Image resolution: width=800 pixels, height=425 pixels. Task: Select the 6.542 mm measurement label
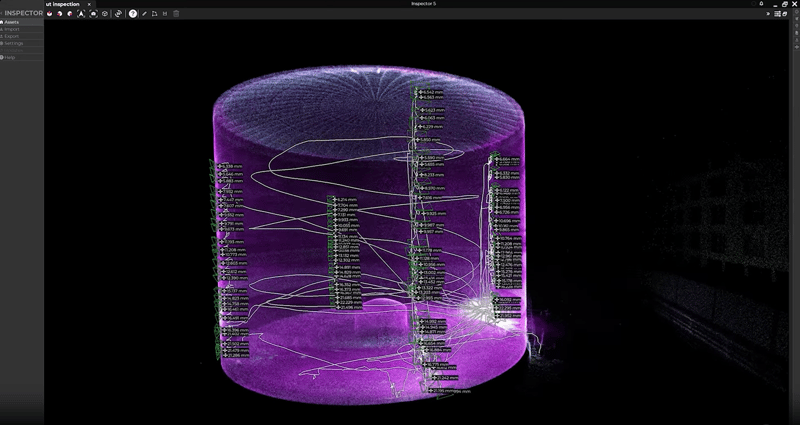[x=431, y=92]
